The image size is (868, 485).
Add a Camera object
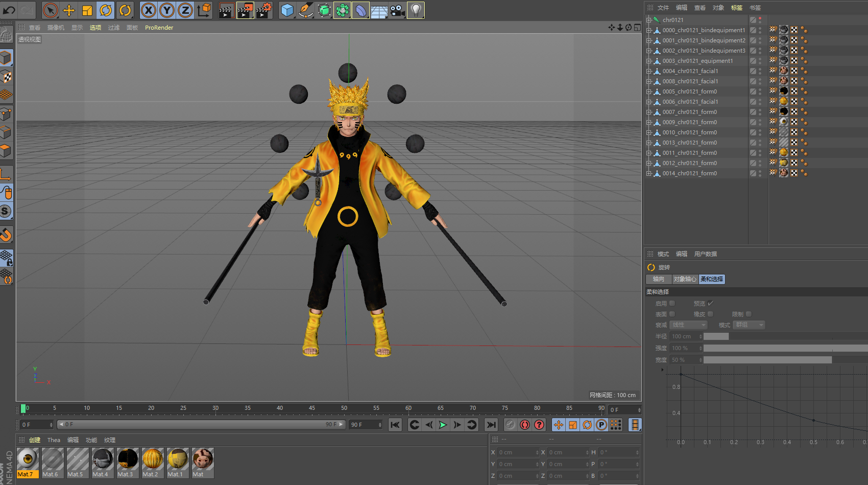397,10
